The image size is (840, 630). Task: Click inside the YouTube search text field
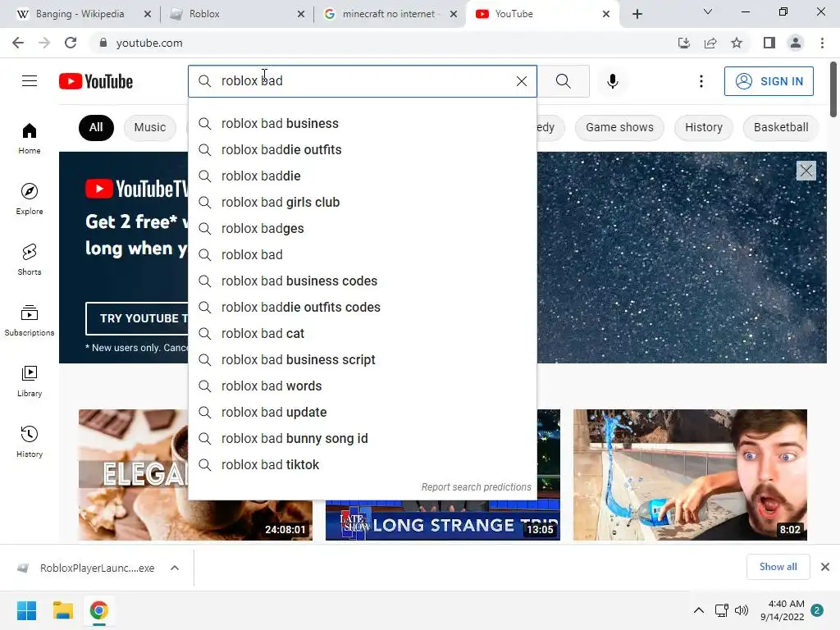tap(364, 81)
